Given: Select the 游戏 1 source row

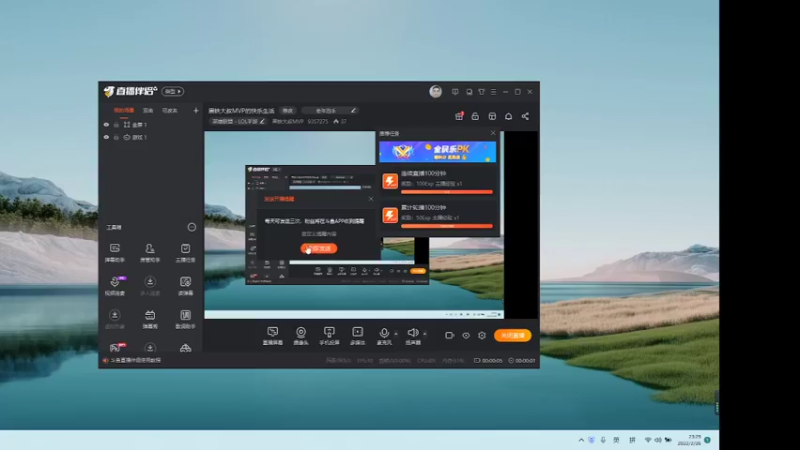Looking at the screenshot, I should pos(151,137).
